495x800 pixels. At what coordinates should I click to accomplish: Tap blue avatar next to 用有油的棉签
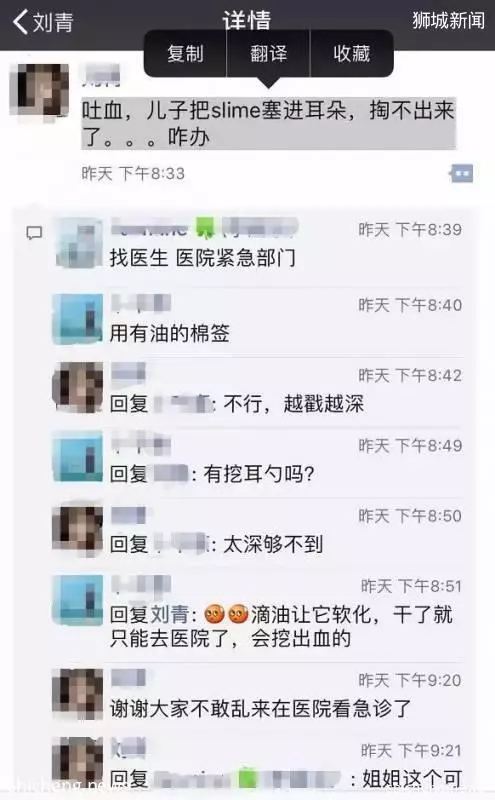tap(78, 319)
